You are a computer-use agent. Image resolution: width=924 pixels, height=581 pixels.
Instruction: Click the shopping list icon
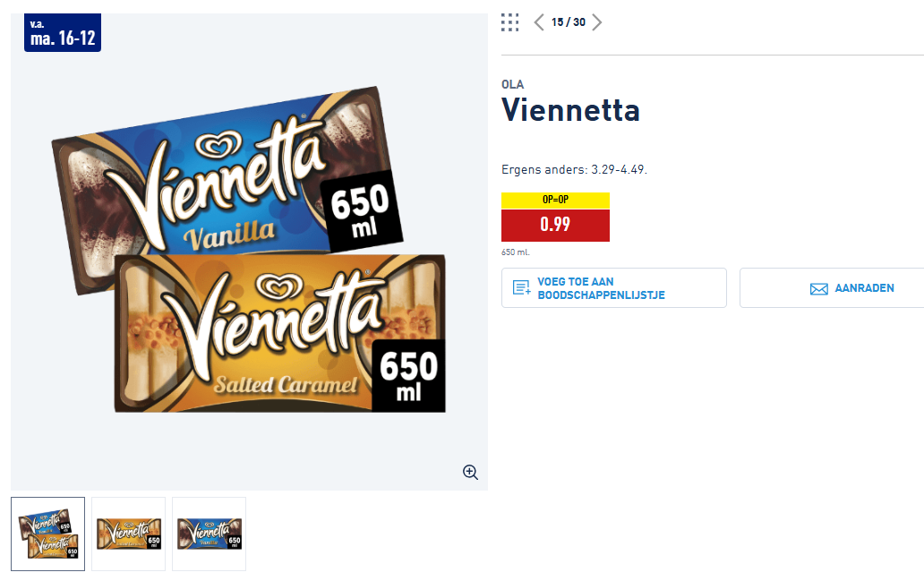[521, 287]
